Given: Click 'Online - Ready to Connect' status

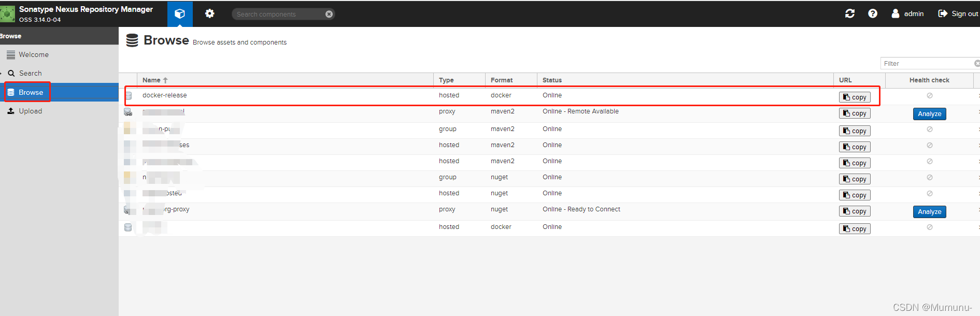Looking at the screenshot, I should (581, 209).
